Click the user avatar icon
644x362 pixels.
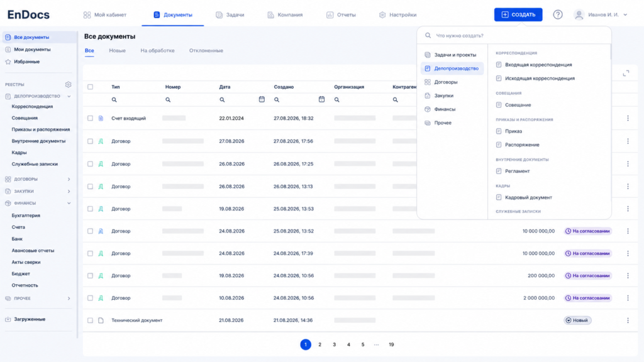(579, 15)
